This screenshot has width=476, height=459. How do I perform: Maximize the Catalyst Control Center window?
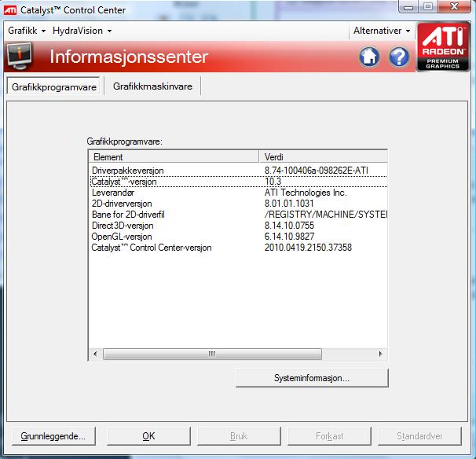click(428, 7)
